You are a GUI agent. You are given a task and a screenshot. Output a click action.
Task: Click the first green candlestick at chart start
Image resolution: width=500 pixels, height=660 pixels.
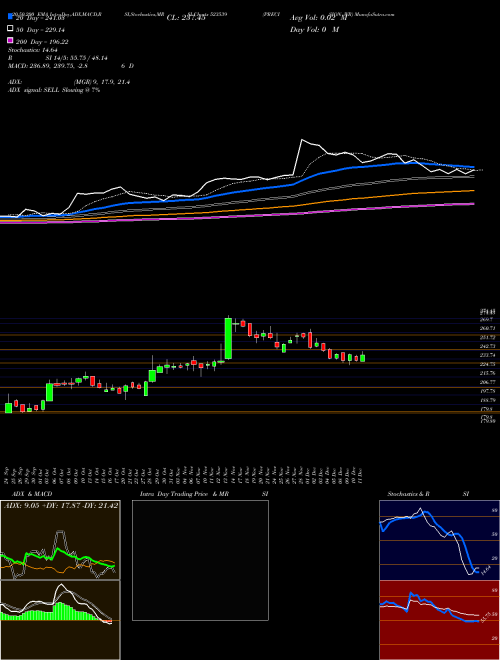(8, 407)
